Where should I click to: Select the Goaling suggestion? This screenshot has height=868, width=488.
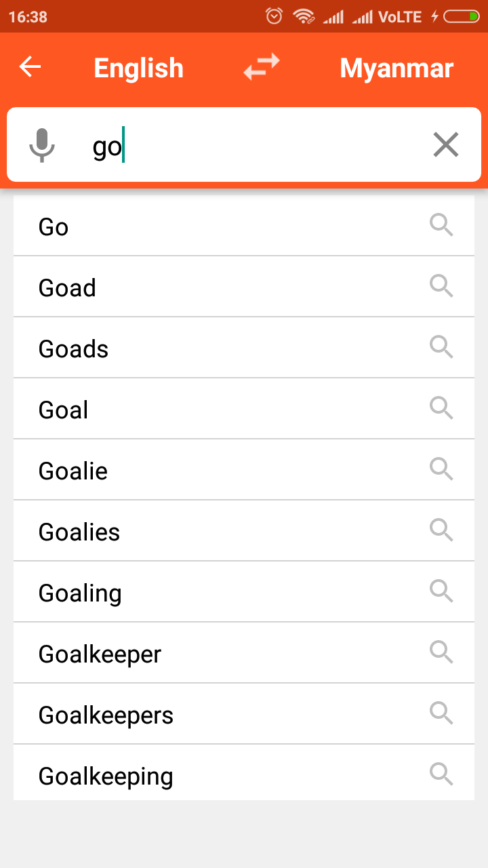tap(244, 592)
